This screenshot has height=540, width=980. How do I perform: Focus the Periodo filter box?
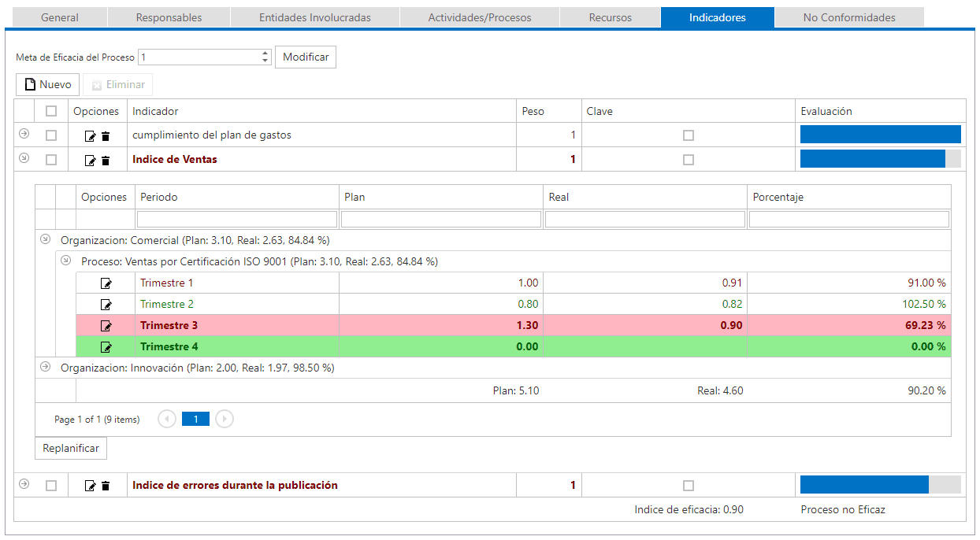click(x=237, y=220)
